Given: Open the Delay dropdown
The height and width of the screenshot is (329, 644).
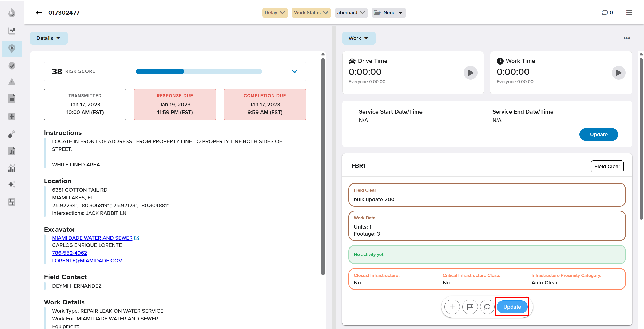Looking at the screenshot, I should point(275,13).
